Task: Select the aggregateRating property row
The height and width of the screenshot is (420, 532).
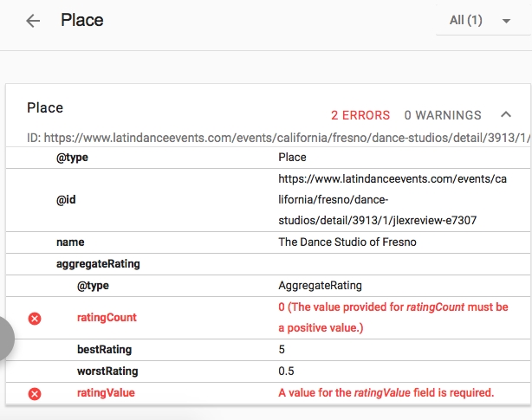Action: pyautogui.click(x=98, y=263)
